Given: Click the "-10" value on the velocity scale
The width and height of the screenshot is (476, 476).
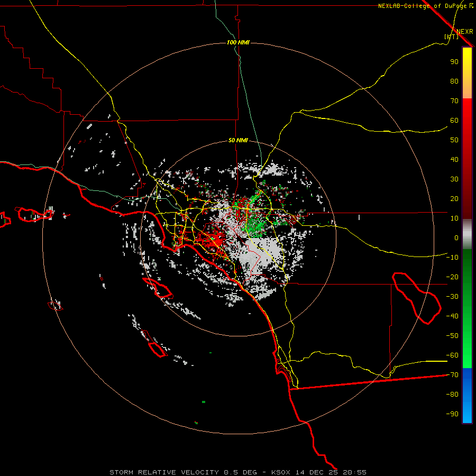Looking at the screenshot, I should [452, 258].
